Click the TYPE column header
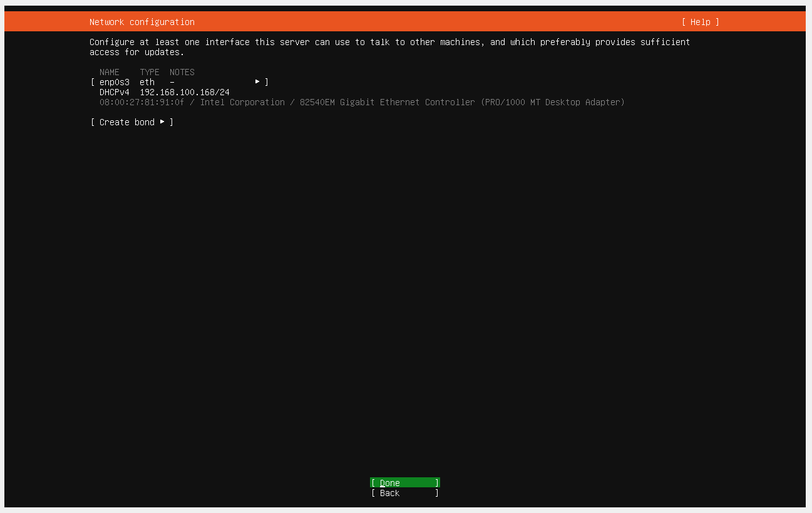Viewport: 812px width, 513px height. [x=150, y=72]
